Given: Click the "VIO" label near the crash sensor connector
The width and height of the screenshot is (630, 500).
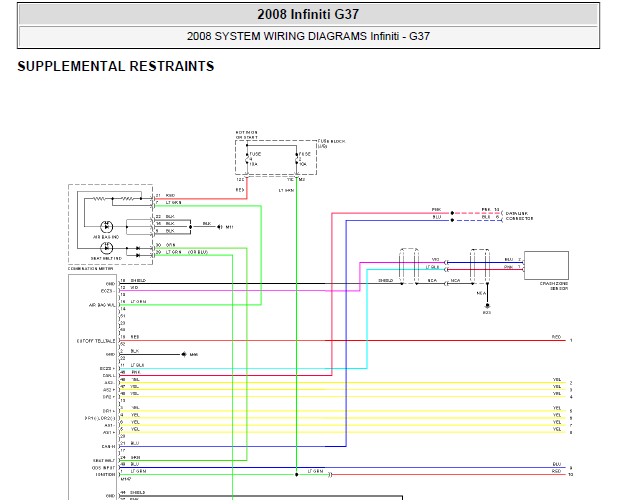Looking at the screenshot, I should 435,260.
